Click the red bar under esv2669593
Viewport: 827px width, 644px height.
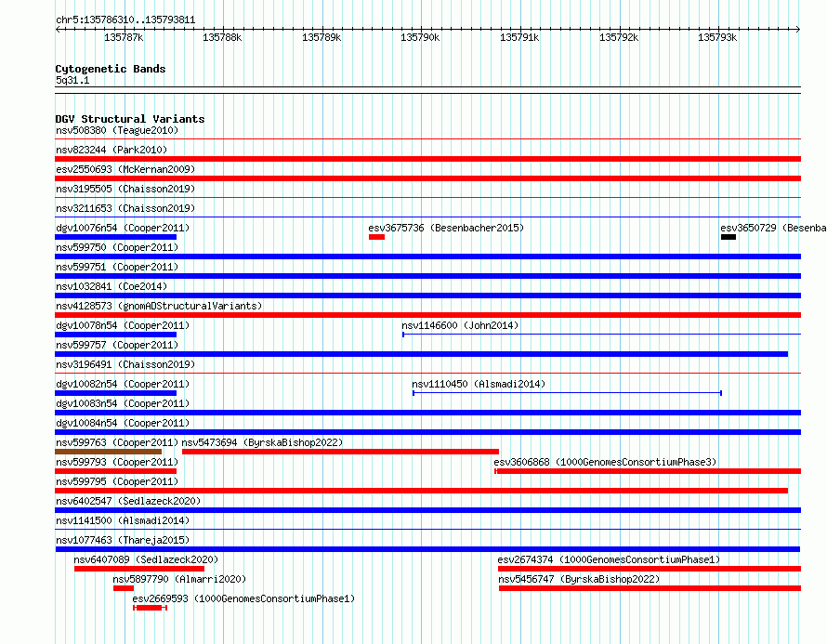(x=150, y=608)
